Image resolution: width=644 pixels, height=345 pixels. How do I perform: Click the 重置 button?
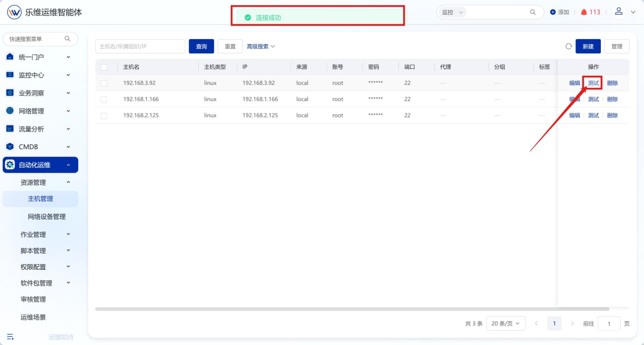(x=230, y=46)
